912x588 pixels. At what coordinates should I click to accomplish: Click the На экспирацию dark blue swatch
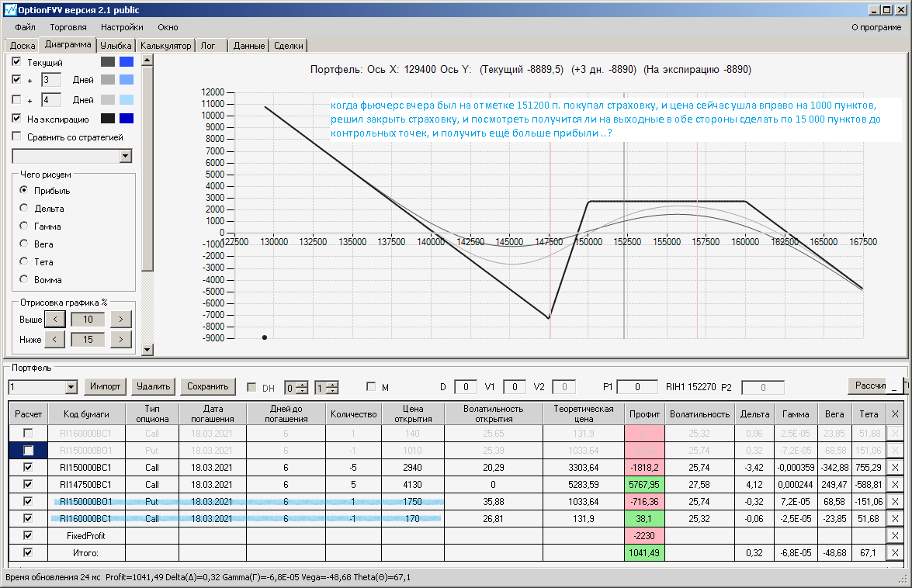pyautogui.click(x=127, y=119)
